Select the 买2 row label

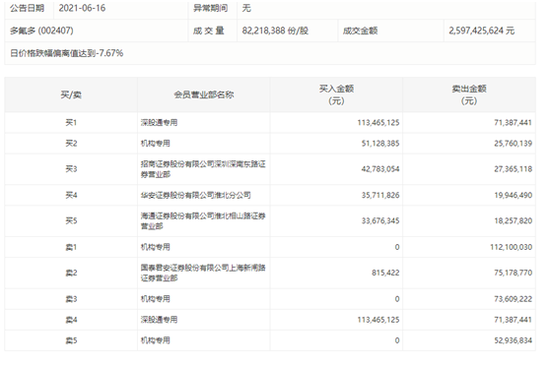[71, 143]
